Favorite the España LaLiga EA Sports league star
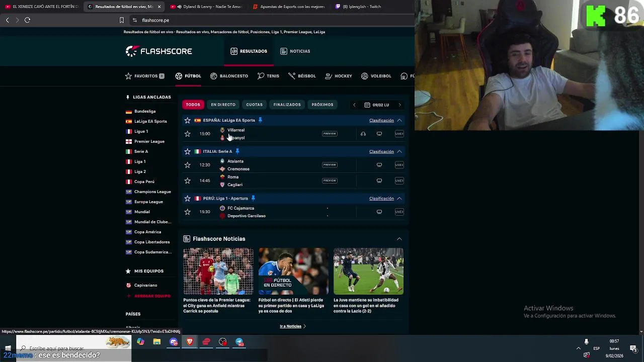 tap(188, 120)
